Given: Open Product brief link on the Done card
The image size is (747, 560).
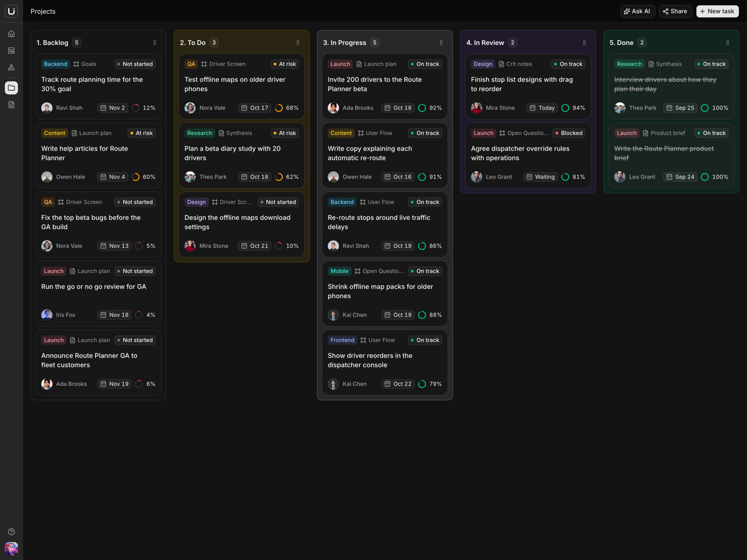Looking at the screenshot, I should pos(663,133).
